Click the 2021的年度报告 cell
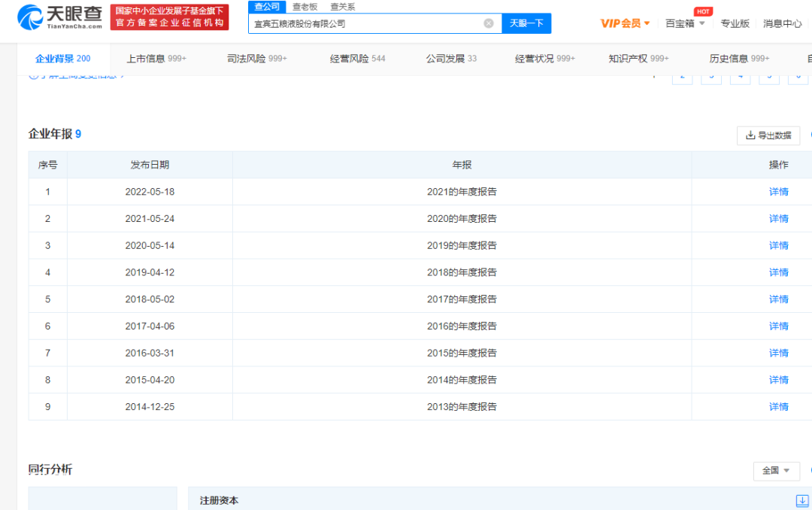The width and height of the screenshot is (812, 510). 462,192
